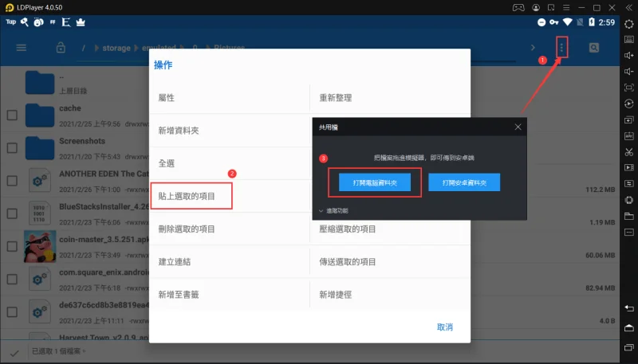Click the right chevron beside overflow menu
The image size is (638, 364).
[533, 48]
